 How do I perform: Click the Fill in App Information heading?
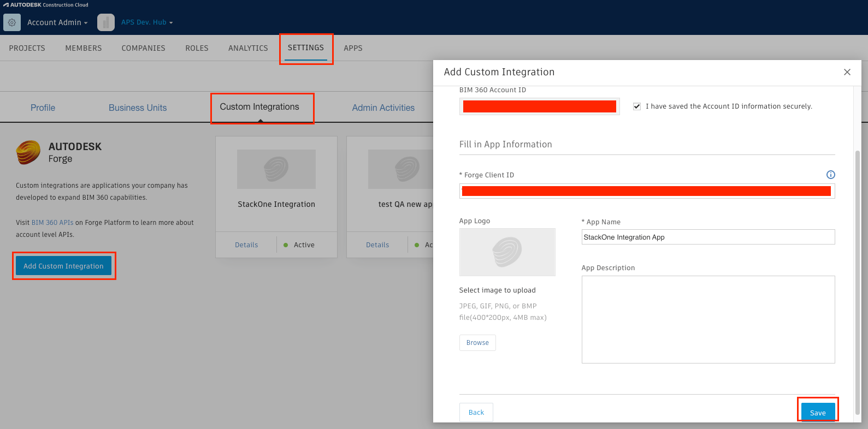pyautogui.click(x=506, y=144)
